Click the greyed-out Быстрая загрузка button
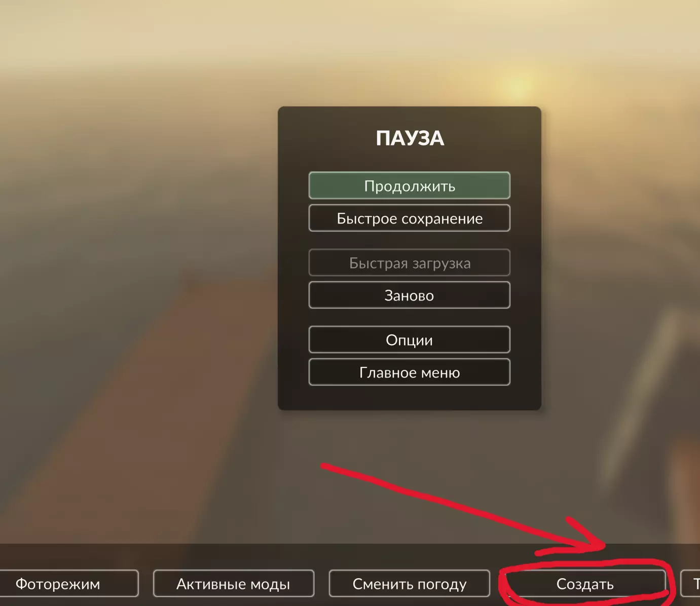The image size is (700, 606). (409, 262)
